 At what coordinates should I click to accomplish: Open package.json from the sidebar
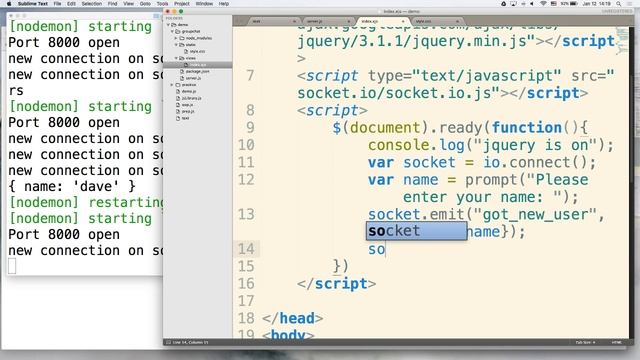click(x=198, y=71)
